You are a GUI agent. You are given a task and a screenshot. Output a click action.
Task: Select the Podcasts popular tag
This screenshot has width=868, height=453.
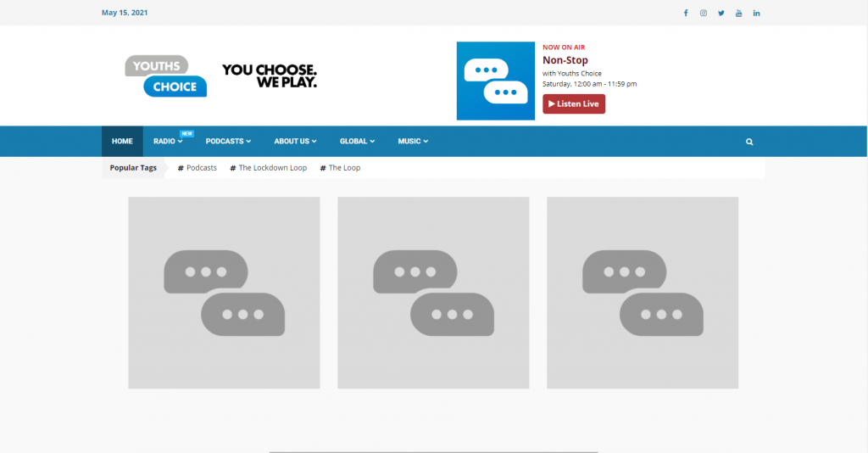tap(198, 168)
